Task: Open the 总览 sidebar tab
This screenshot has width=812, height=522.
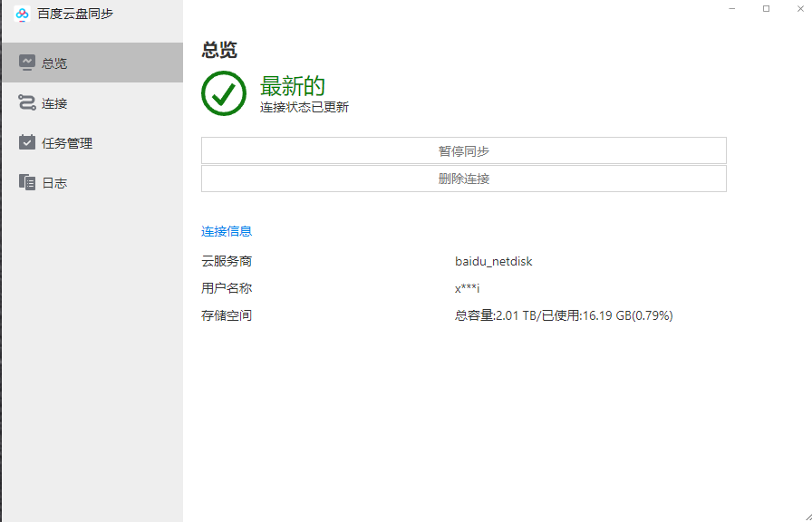Action: click(x=92, y=63)
